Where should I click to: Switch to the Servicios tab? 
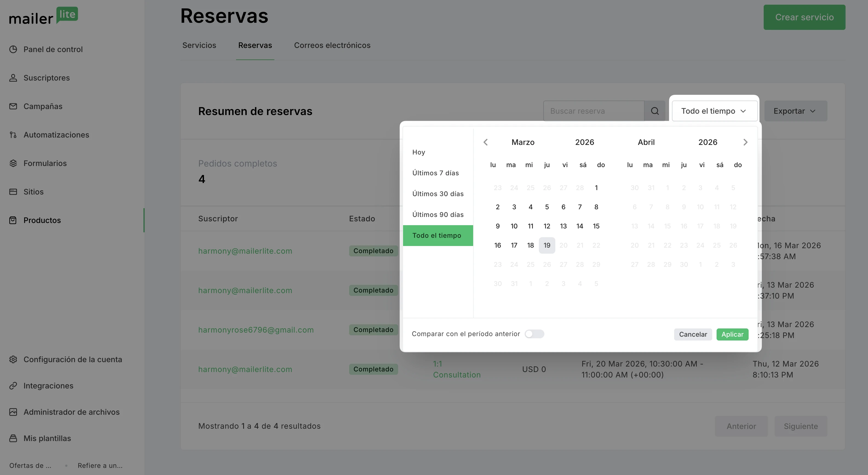[199, 45]
